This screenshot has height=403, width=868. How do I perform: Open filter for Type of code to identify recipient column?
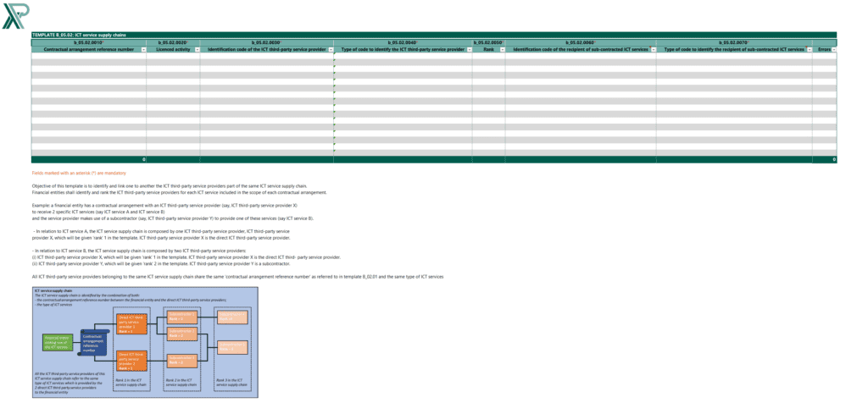pos(809,50)
